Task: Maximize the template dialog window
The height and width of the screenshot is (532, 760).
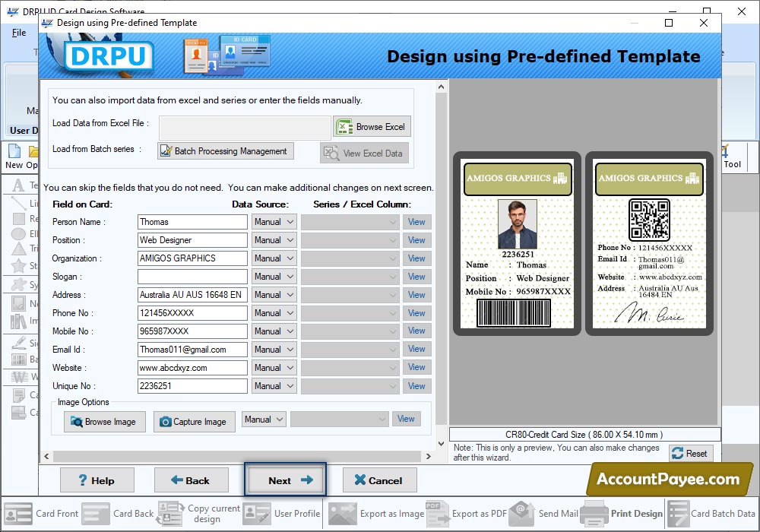Action: 669,23
